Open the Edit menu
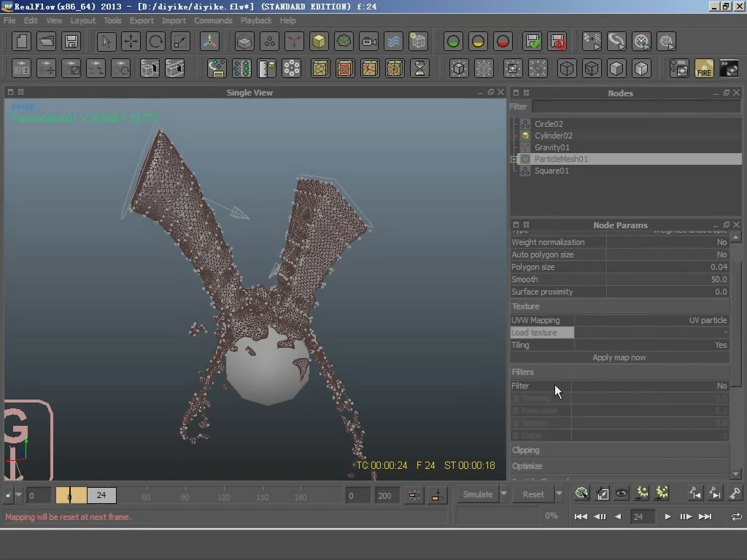The image size is (747, 560). click(x=31, y=20)
